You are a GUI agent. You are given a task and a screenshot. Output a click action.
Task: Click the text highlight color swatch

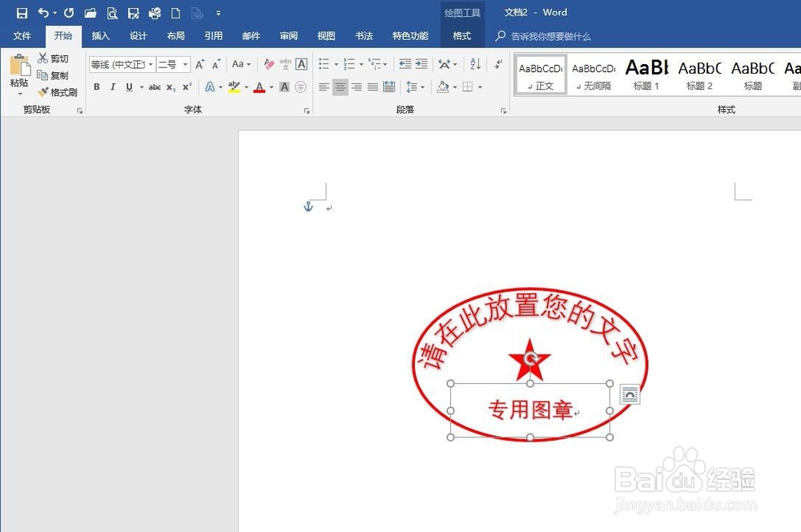[x=235, y=87]
